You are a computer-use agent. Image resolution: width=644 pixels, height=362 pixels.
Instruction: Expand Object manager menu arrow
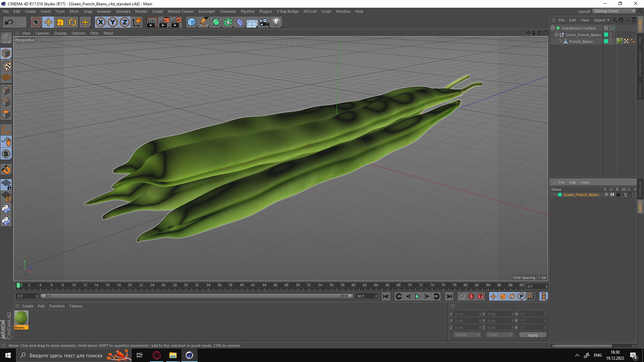click(608, 20)
